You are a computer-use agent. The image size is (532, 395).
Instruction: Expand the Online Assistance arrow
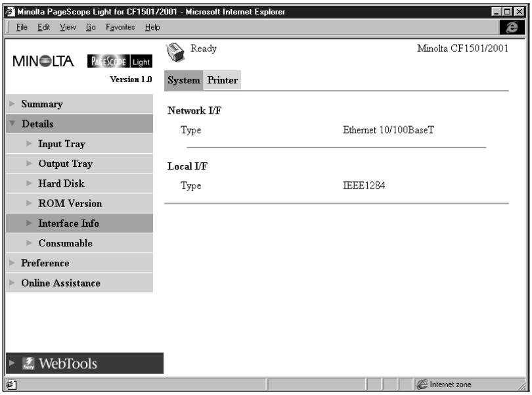click(x=12, y=283)
